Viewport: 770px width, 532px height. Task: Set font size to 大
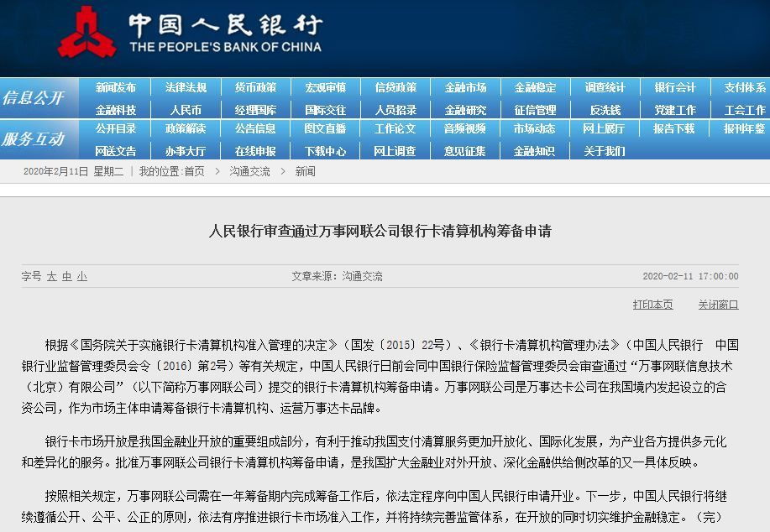[x=51, y=277]
